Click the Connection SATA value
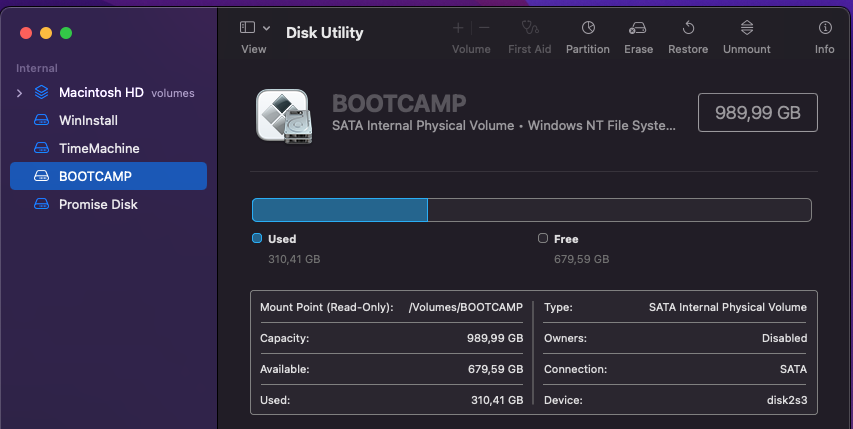 pyautogui.click(x=793, y=369)
